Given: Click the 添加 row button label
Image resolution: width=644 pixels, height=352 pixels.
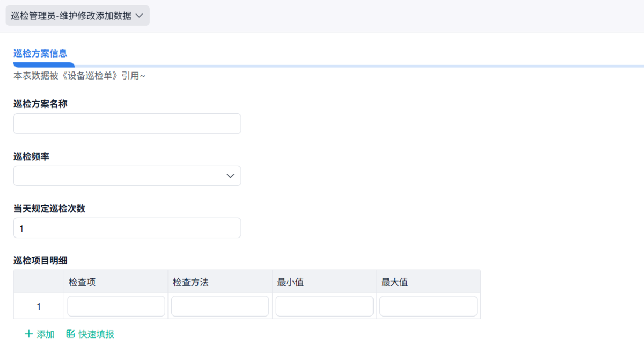Looking at the screenshot, I should pos(46,334).
